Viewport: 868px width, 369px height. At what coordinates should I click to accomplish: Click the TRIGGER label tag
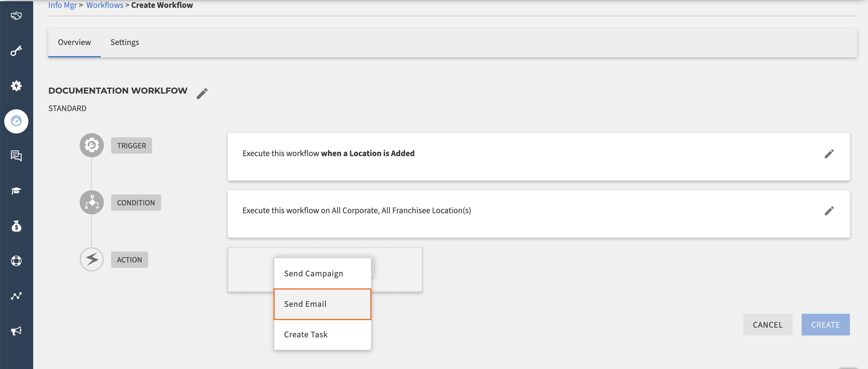tap(131, 146)
